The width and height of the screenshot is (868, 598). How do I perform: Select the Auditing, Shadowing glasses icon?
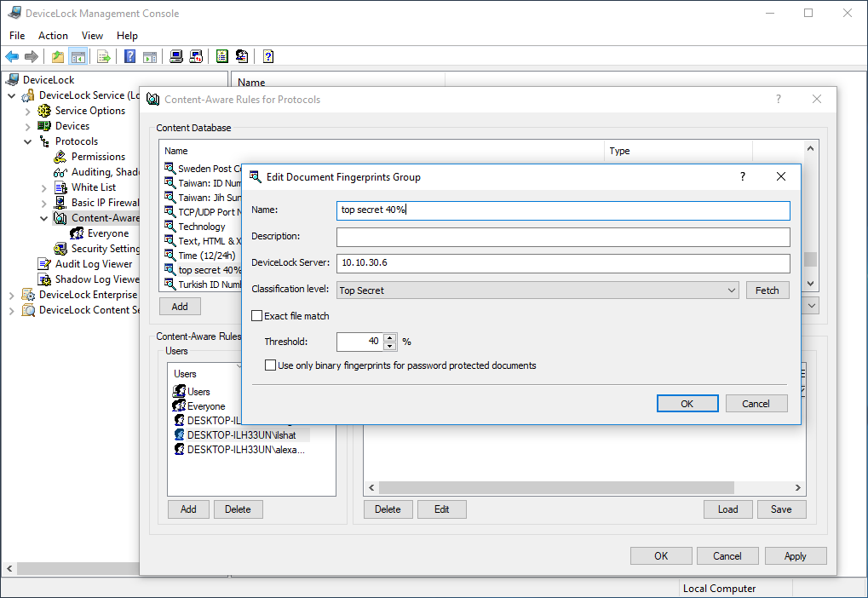click(60, 172)
